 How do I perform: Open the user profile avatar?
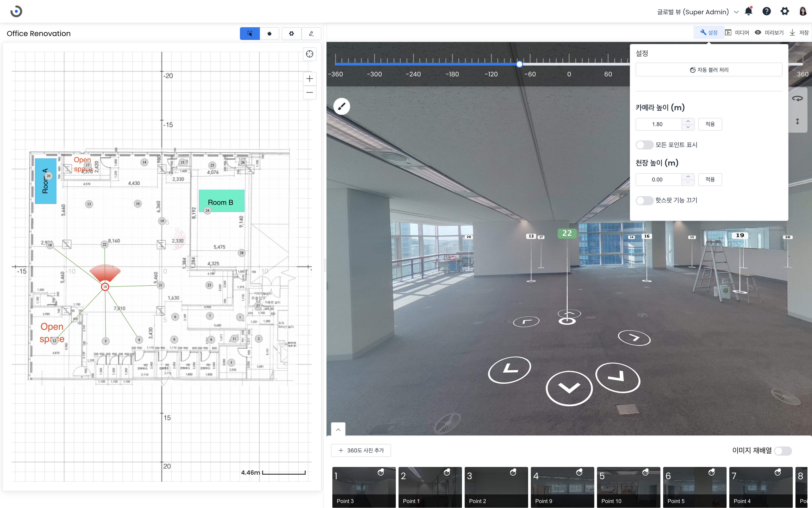pos(803,11)
